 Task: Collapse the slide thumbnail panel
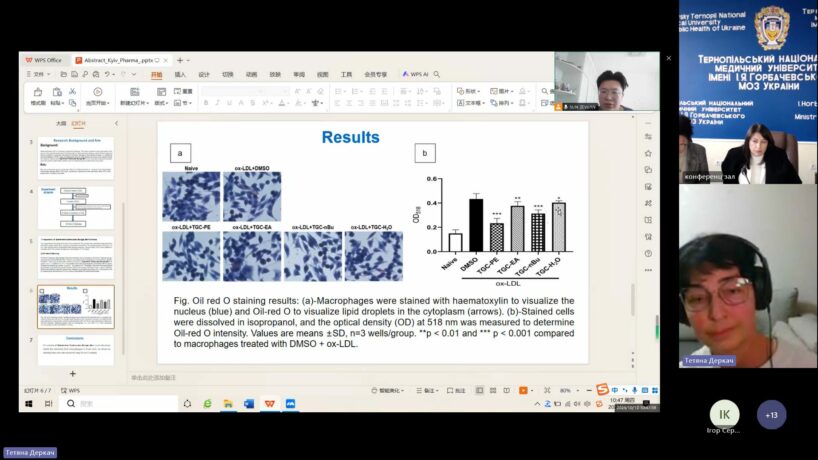click(116, 123)
